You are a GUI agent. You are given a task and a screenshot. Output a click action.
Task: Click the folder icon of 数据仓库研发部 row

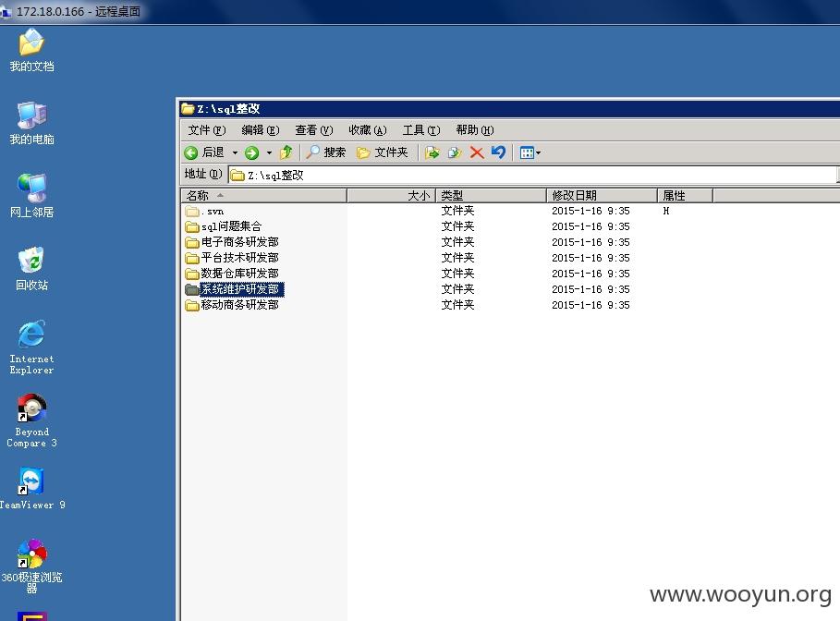[x=192, y=274]
